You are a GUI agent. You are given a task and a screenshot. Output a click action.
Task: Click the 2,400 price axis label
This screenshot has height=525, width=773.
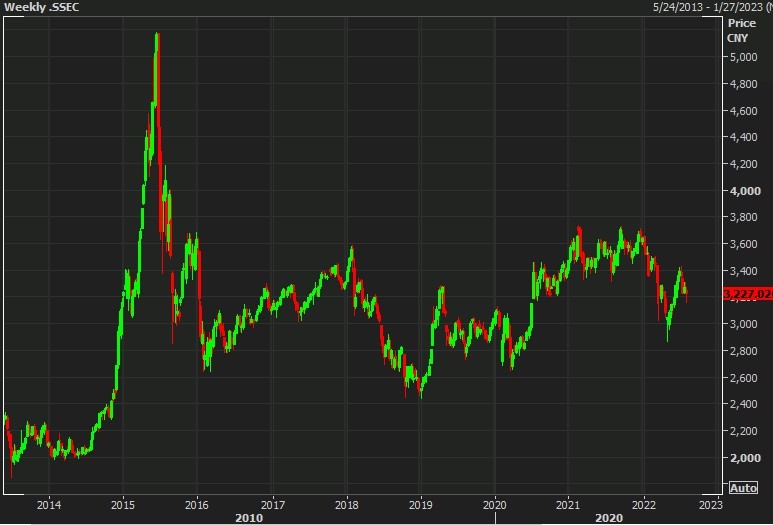pyautogui.click(x=743, y=404)
